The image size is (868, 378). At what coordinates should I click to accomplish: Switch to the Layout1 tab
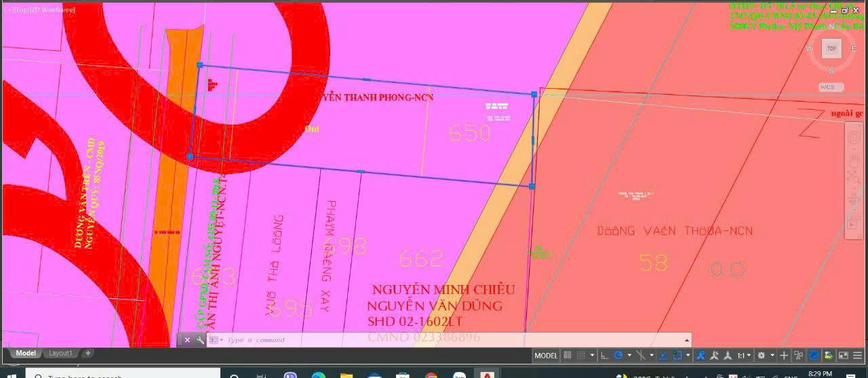click(x=60, y=353)
